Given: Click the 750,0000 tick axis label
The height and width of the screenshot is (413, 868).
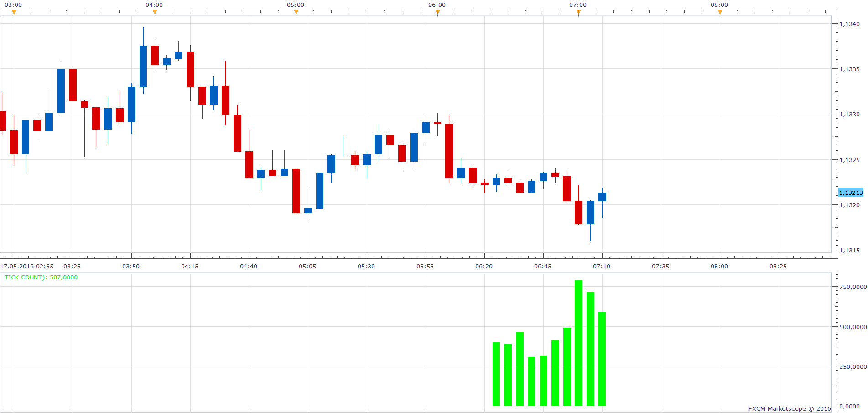Looking at the screenshot, I should (x=853, y=287).
